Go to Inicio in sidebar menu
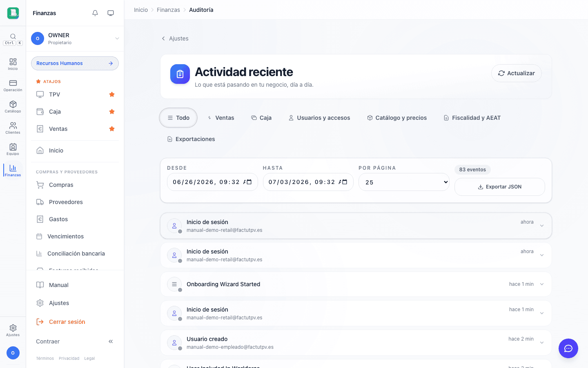Viewport: 588px width, 368px height. 75,150
